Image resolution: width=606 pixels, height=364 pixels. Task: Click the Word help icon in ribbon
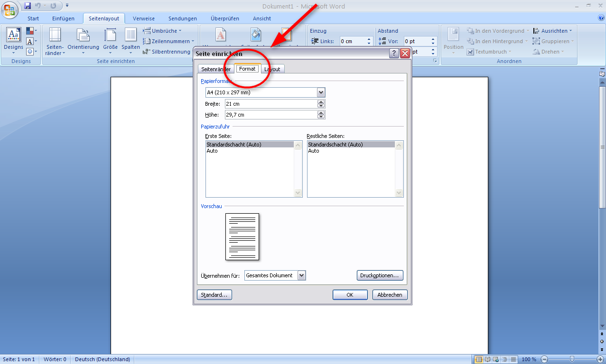pyautogui.click(x=601, y=18)
